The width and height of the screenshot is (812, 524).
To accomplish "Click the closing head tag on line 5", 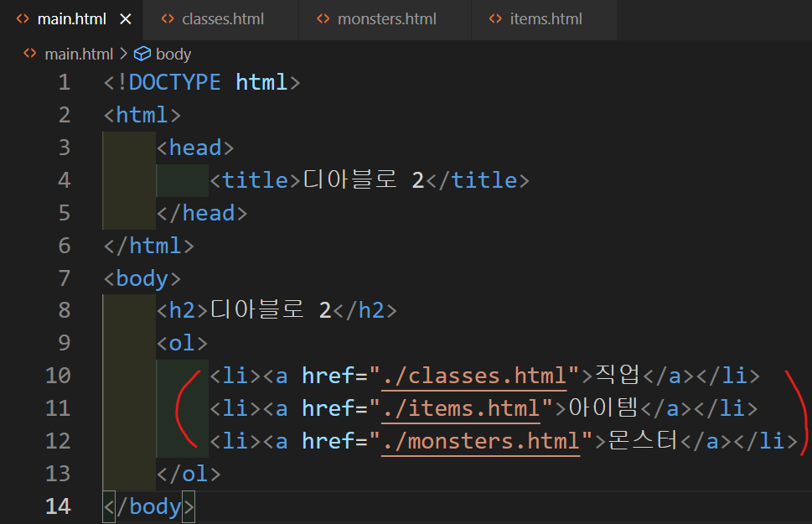I will 202,213.
